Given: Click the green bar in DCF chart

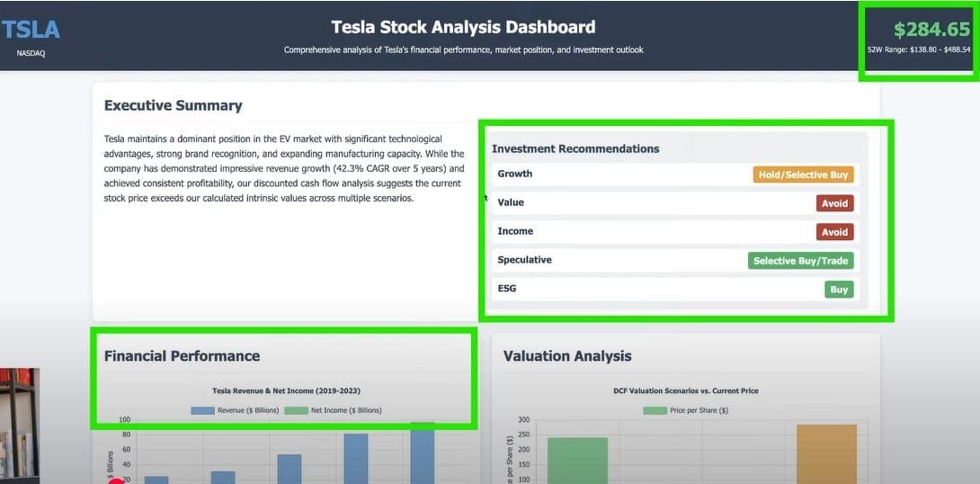Looking at the screenshot, I should (577, 461).
